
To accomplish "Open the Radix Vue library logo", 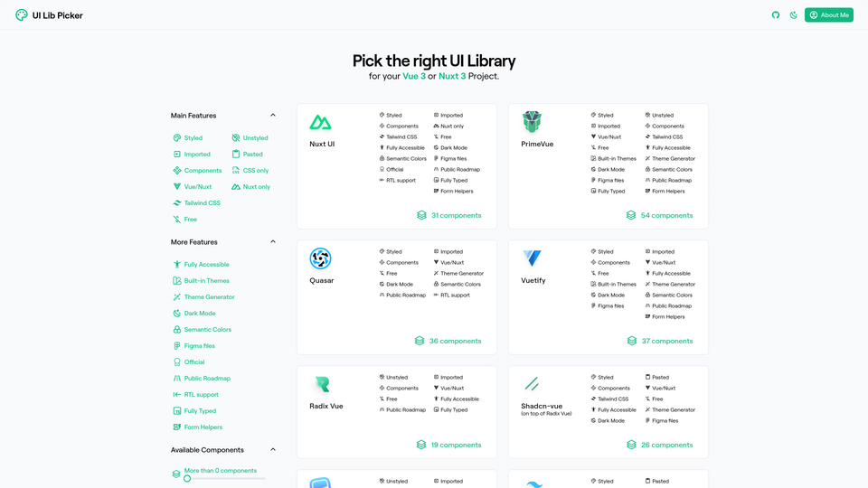I will point(322,384).
